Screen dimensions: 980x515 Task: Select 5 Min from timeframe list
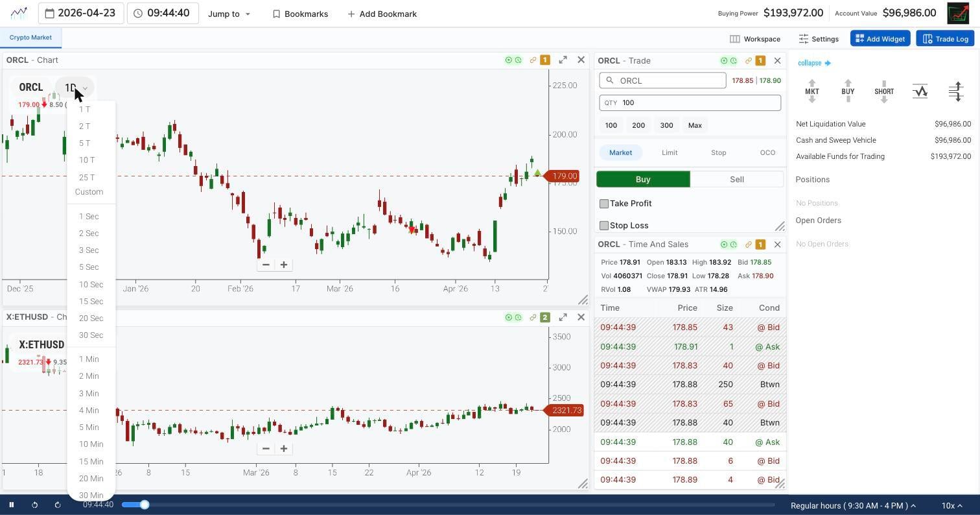point(89,427)
